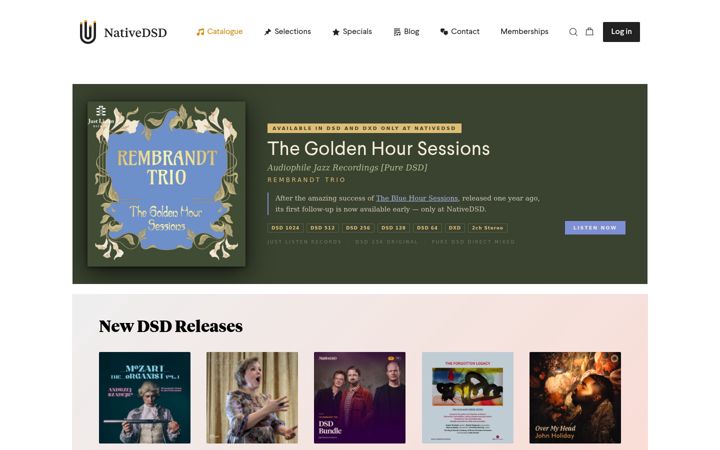Viewport: 720px width, 450px height.
Task: Click the NativeDSD logo icon
Action: pyautogui.click(x=88, y=32)
